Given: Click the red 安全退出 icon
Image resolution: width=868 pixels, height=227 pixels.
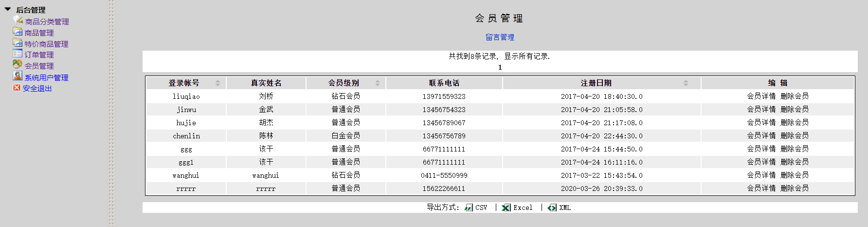Looking at the screenshot, I should (17, 88).
